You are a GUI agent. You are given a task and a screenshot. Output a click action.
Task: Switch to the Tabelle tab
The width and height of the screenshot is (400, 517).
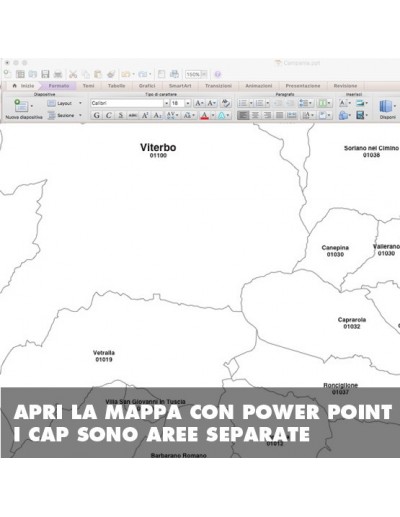(x=116, y=86)
